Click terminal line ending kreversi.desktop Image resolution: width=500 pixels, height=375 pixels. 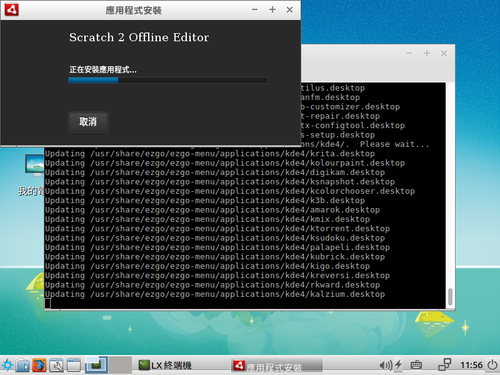218,275
